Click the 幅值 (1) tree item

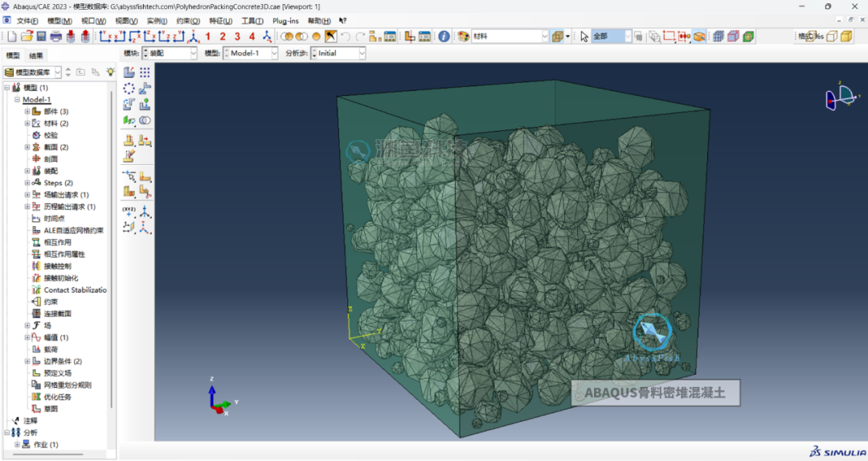pyautogui.click(x=56, y=337)
